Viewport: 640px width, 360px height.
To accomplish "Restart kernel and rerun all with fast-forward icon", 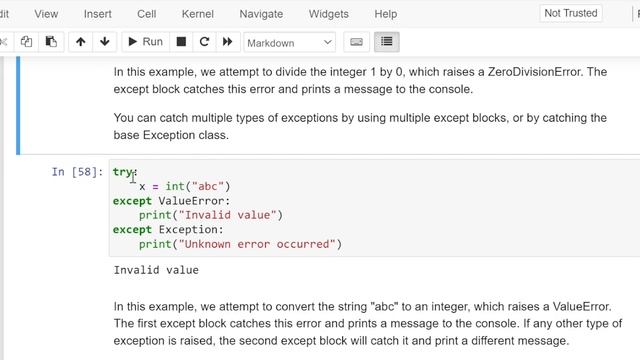I will point(227,42).
